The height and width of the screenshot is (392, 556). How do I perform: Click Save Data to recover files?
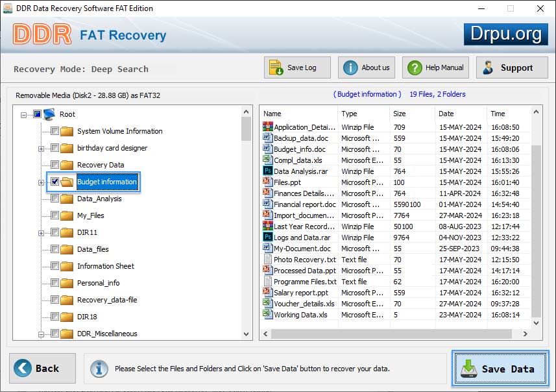[x=500, y=369]
